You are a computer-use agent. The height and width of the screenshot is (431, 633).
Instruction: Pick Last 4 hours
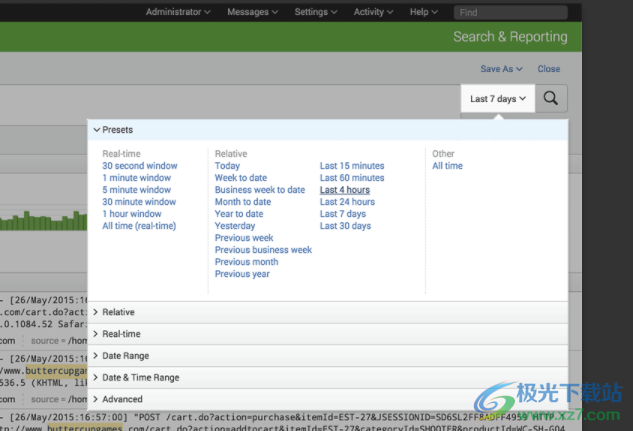(x=345, y=190)
